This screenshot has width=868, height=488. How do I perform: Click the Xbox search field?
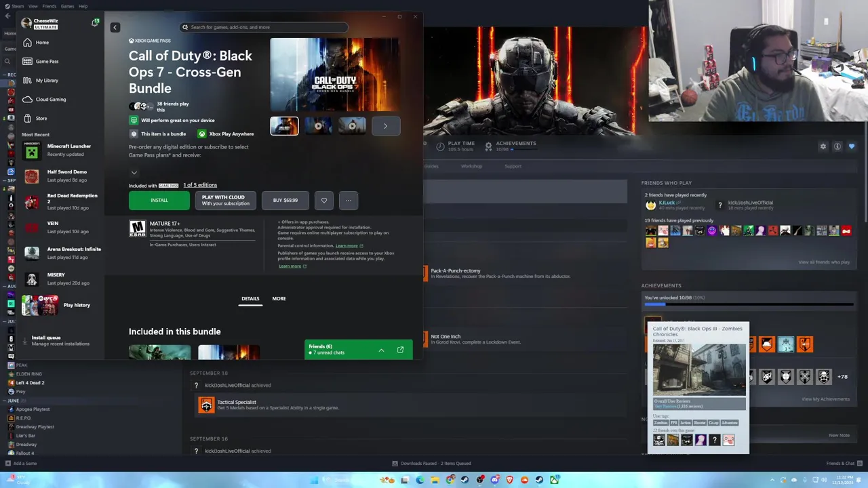(264, 27)
